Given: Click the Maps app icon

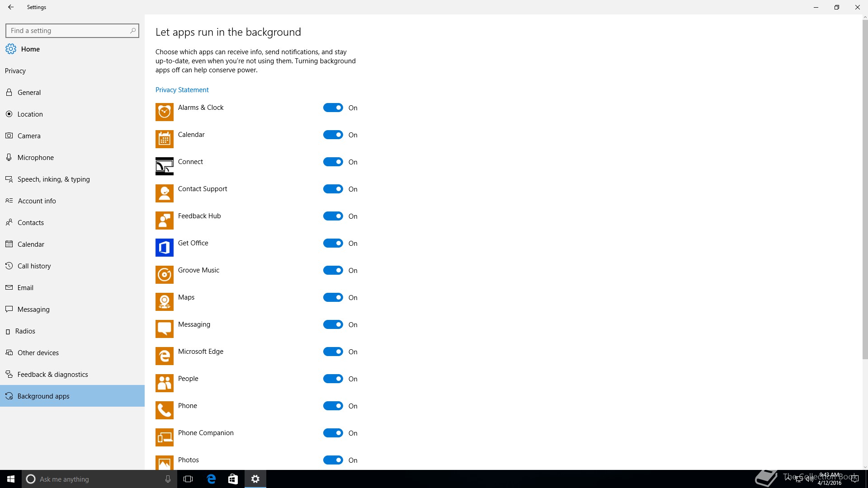Looking at the screenshot, I should tap(165, 302).
